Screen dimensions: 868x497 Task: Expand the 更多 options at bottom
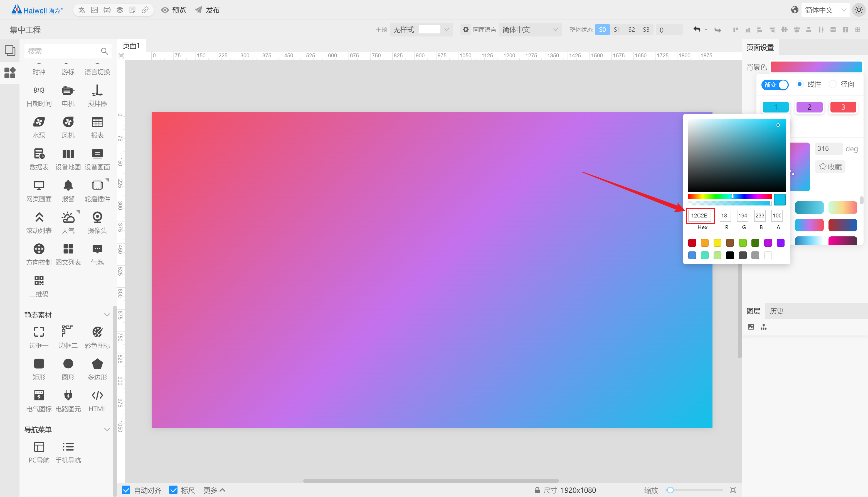point(214,490)
